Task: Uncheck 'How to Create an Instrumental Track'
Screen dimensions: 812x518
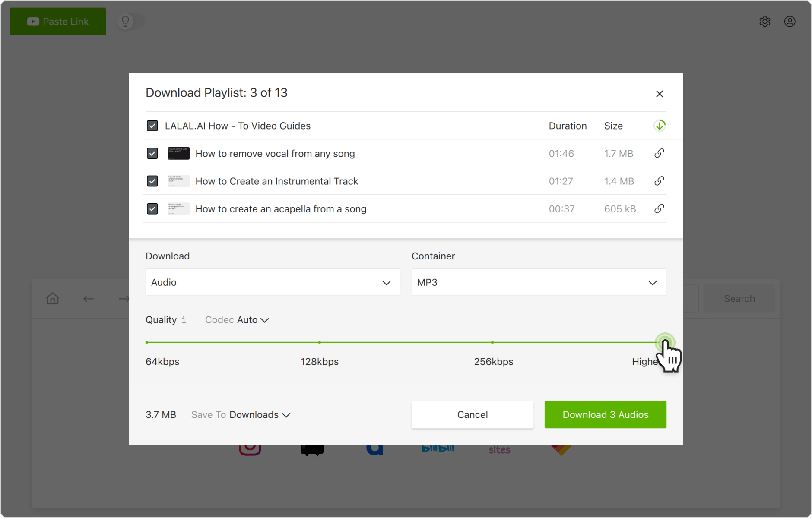Action: point(152,181)
